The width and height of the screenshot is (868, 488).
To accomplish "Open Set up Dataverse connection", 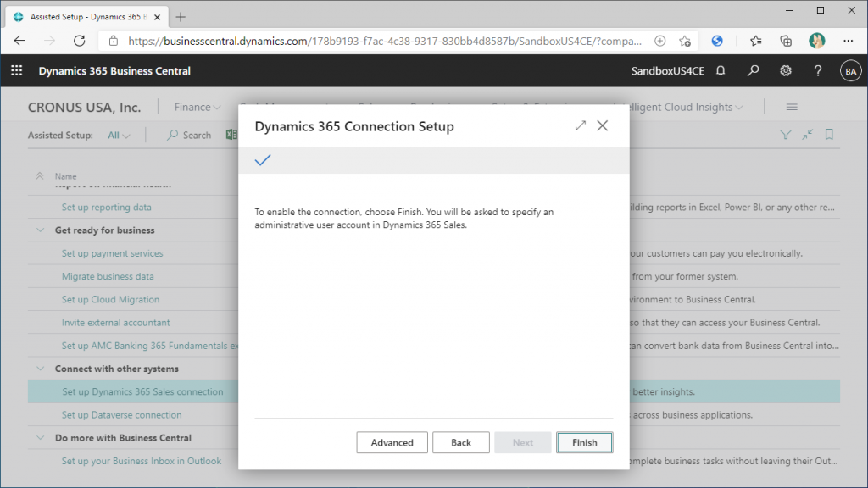I will (122, 415).
